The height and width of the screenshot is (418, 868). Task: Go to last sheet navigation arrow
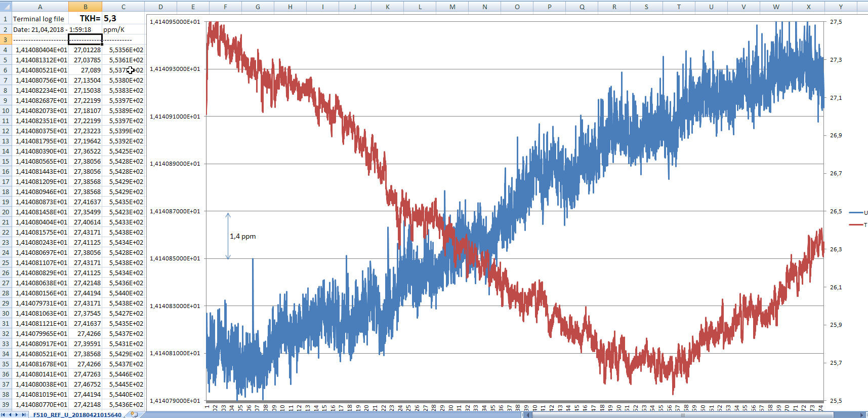pos(23,415)
